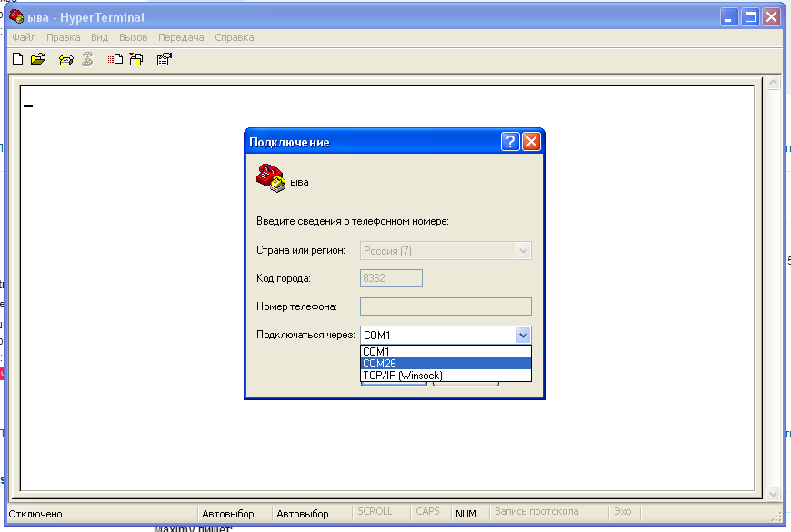Open the Передача menu
Image resolution: width=791 pixels, height=532 pixels.
click(x=180, y=37)
